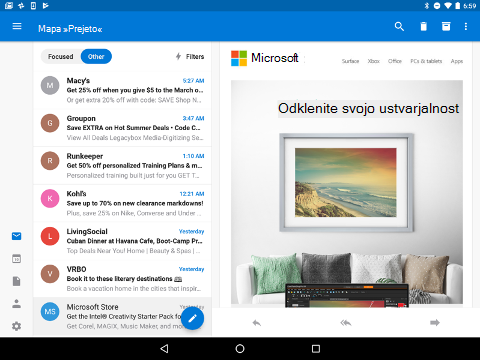The width and height of the screenshot is (480, 360).
Task: Open PCs & tablets link in email
Action: [426, 61]
